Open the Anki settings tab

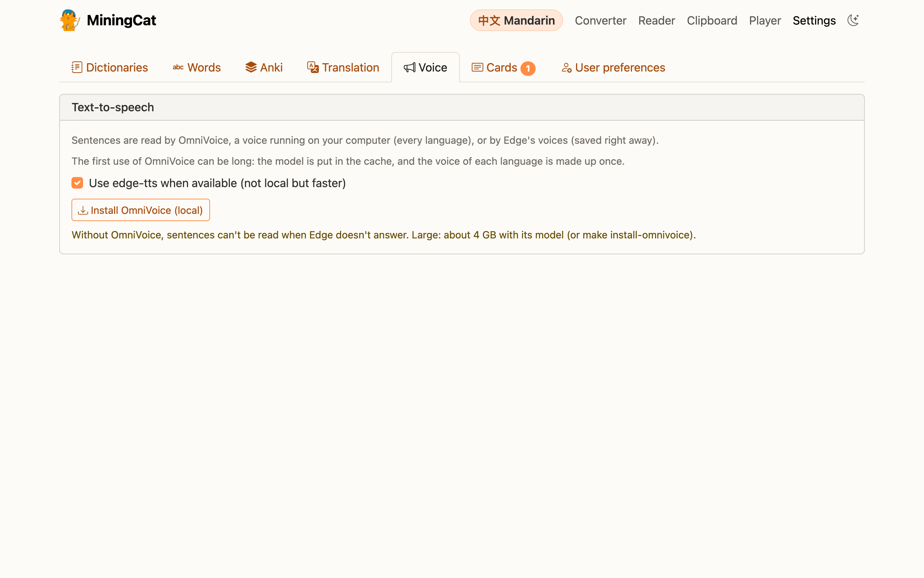[x=264, y=67]
